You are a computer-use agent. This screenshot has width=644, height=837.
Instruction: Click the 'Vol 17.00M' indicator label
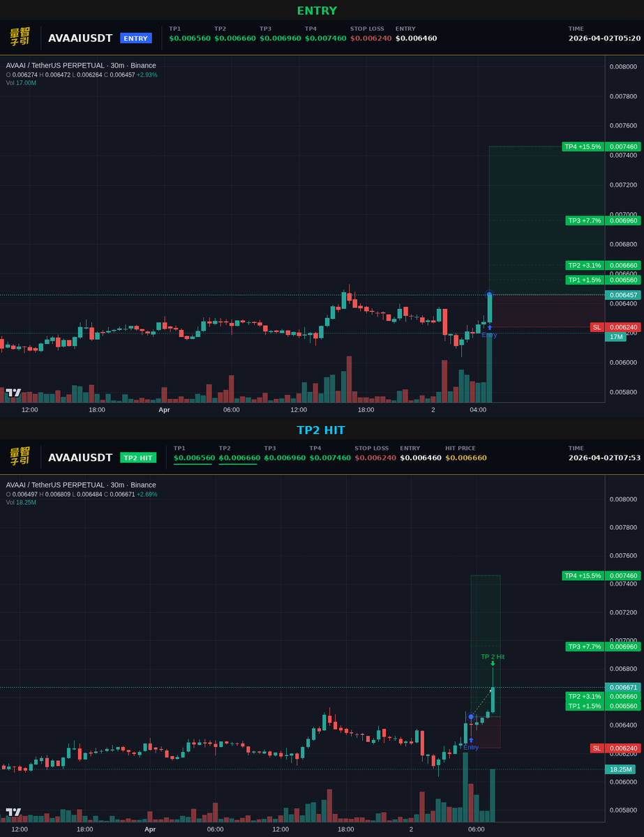(22, 83)
